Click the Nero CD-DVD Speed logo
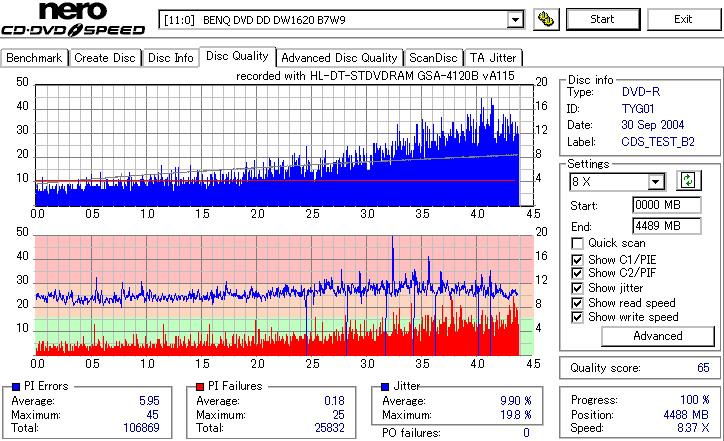Screen dimensions: 724x441 coord(73,19)
